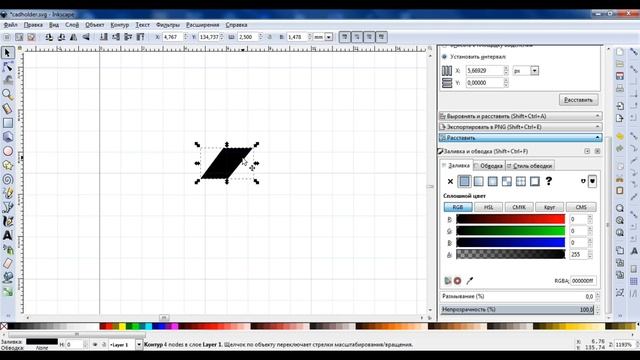640x360 pixels.
Task: Pick color with dropper in Fill panel
Action: 470,281
